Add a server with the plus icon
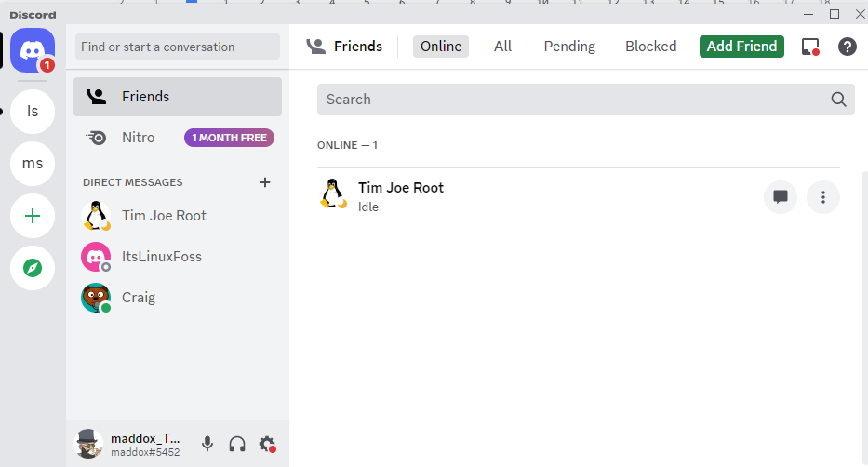Screen dimensions: 868x467 [33, 216]
